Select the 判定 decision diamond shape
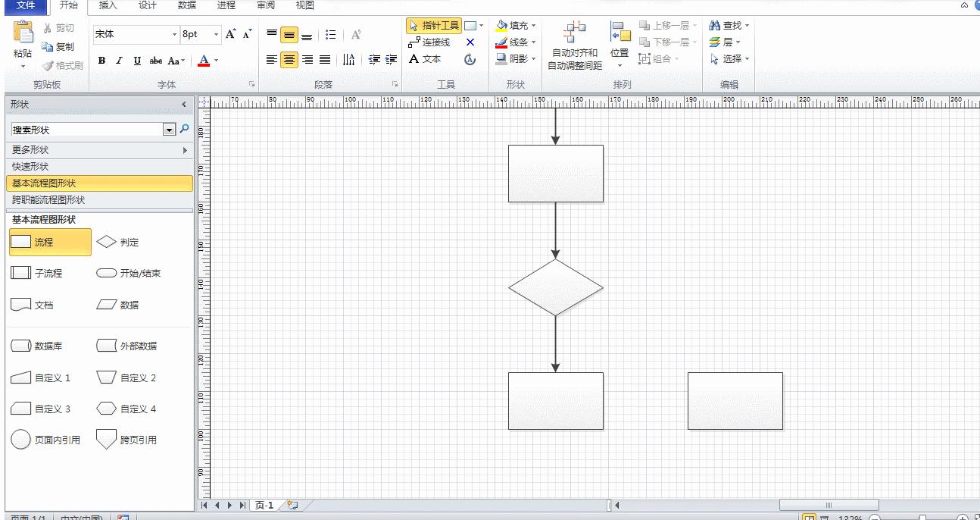This screenshot has height=520, width=980. (x=119, y=243)
